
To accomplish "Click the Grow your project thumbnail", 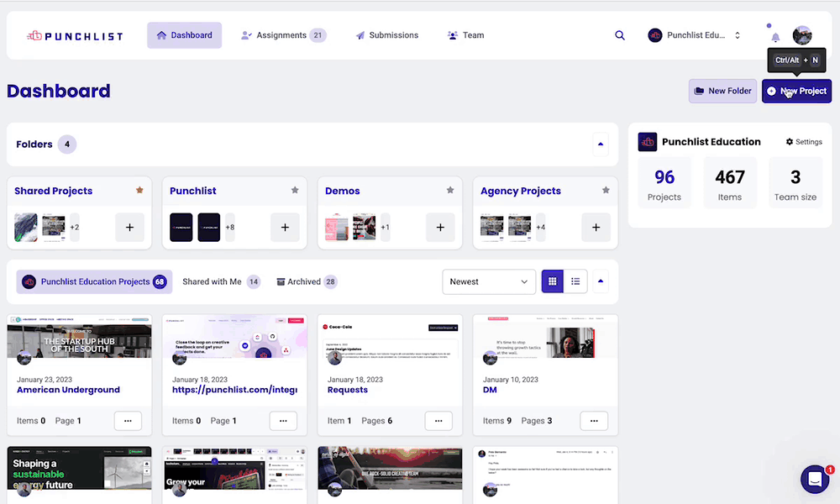I will (x=234, y=469).
